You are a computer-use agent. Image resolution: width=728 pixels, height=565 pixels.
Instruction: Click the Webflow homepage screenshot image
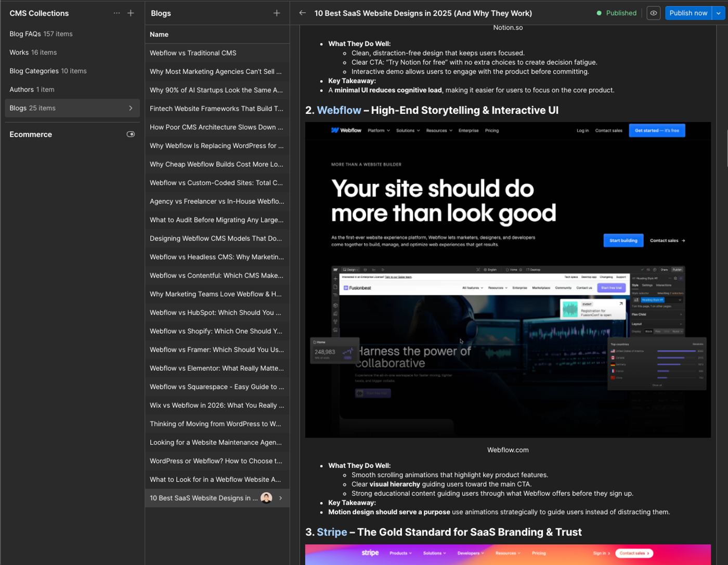coord(508,280)
